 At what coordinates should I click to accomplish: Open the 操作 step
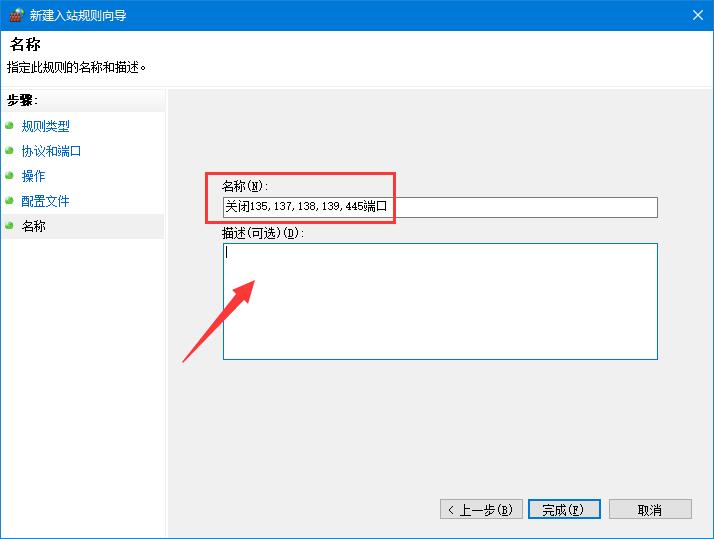33,176
